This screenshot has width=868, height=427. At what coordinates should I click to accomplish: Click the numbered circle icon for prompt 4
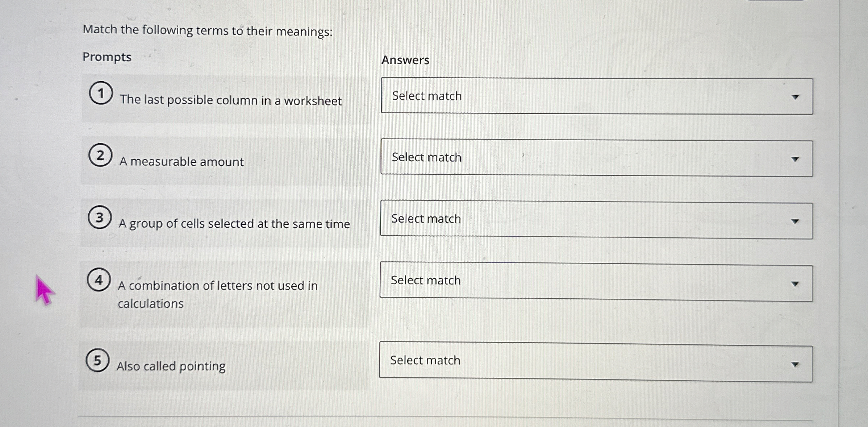tap(99, 279)
